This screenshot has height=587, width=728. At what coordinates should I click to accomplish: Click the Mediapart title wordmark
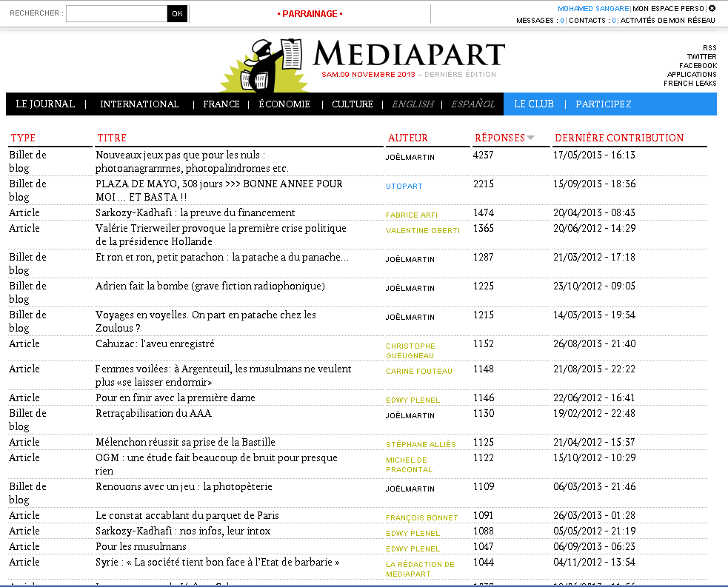(x=409, y=53)
